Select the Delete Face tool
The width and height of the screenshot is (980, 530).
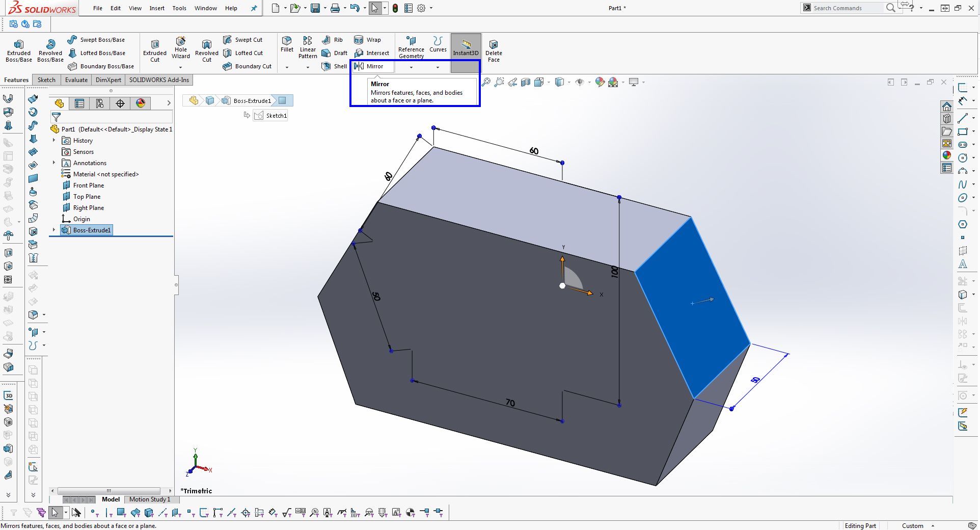(x=494, y=51)
